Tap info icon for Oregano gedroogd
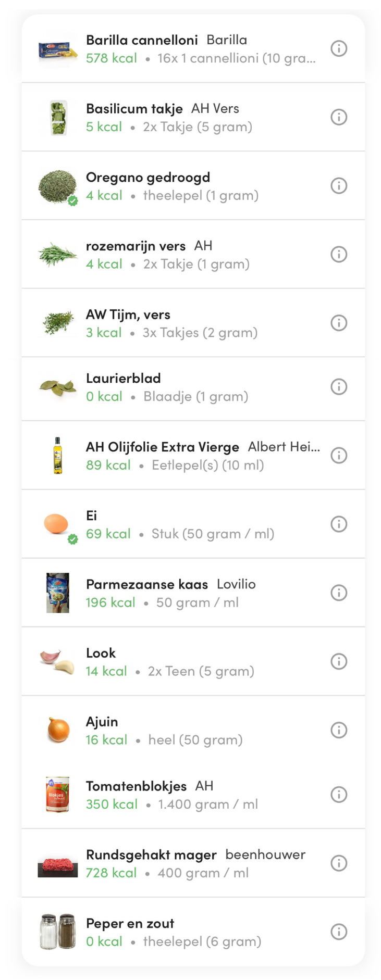 (x=339, y=186)
